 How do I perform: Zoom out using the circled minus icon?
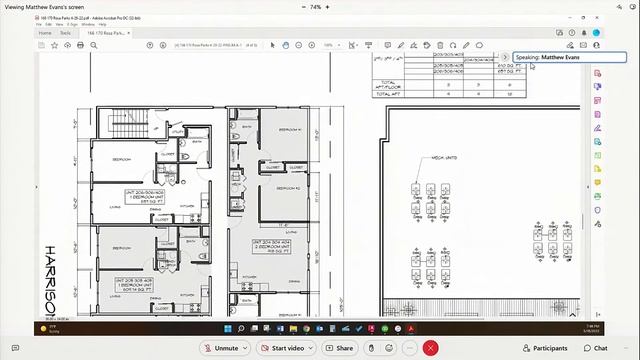coord(299,45)
